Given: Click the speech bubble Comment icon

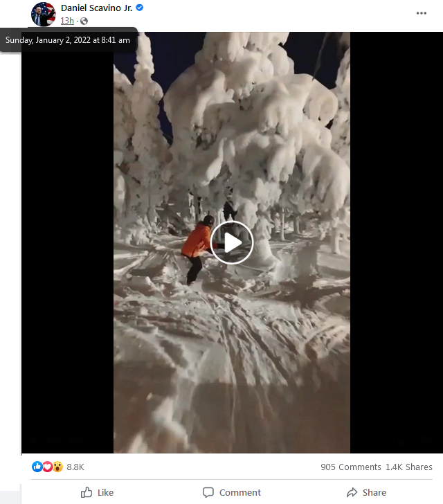Looking at the screenshot, I should pyautogui.click(x=208, y=492).
